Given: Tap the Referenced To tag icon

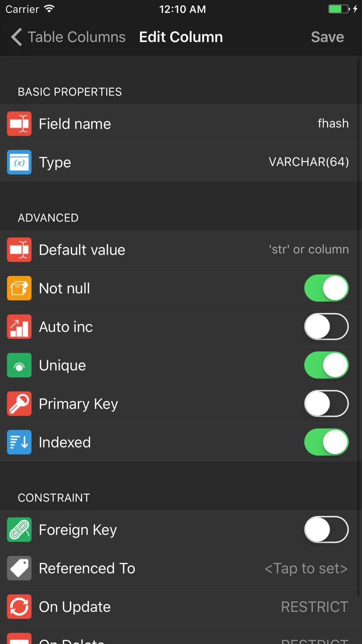Looking at the screenshot, I should coord(19,568).
